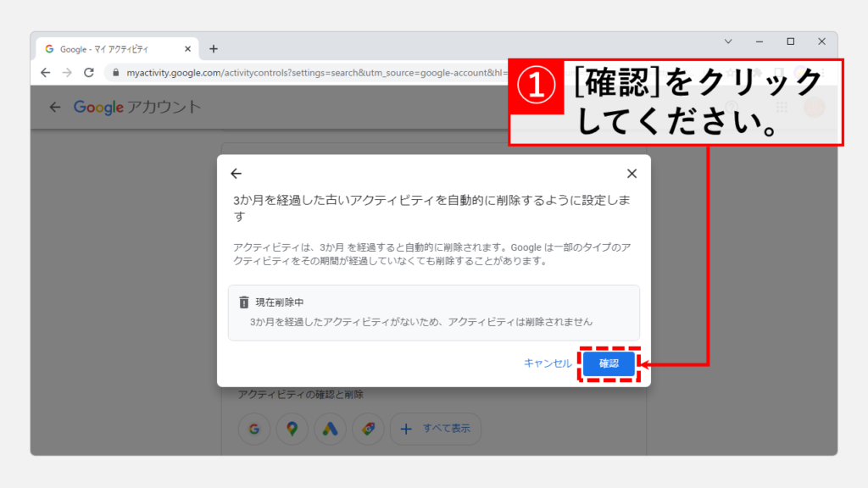The height and width of the screenshot is (488, 868).
Task: Select the Google - マイ アクティビティ tab
Action: (x=117, y=48)
